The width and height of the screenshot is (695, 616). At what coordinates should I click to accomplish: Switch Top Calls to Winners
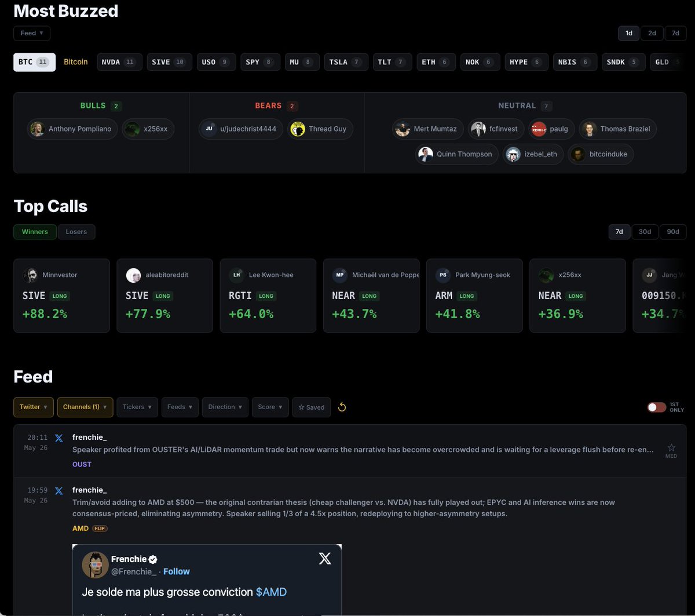coord(35,232)
